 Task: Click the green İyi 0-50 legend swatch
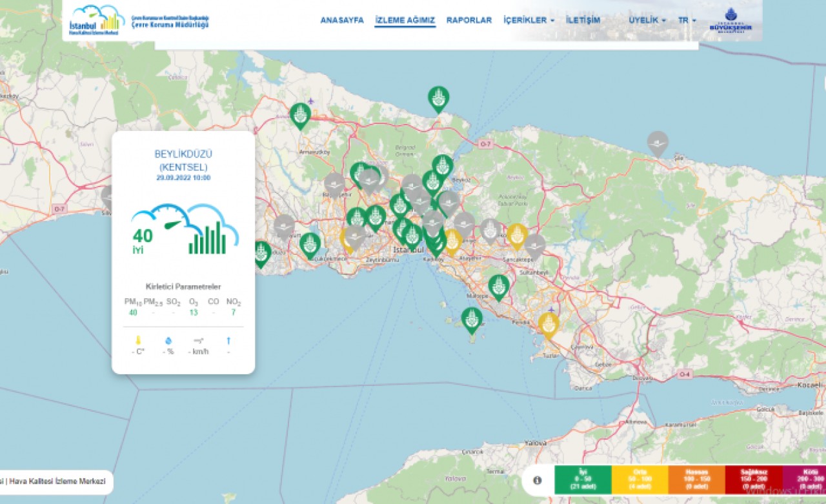point(583,480)
